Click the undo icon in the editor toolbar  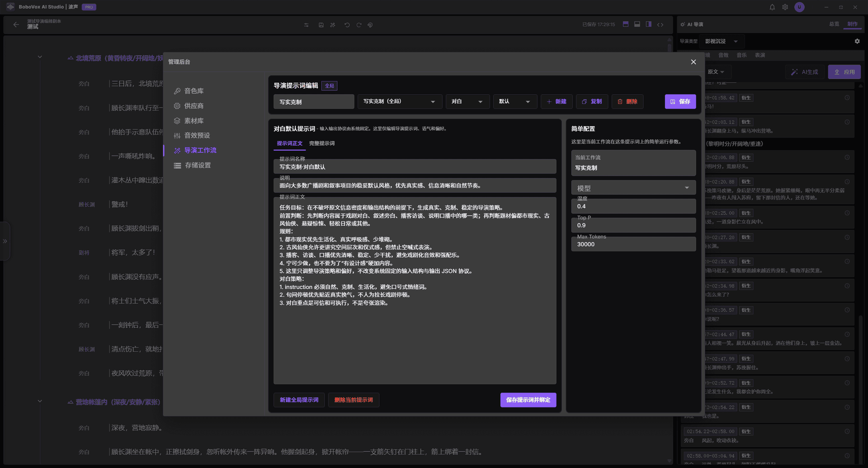coord(347,25)
